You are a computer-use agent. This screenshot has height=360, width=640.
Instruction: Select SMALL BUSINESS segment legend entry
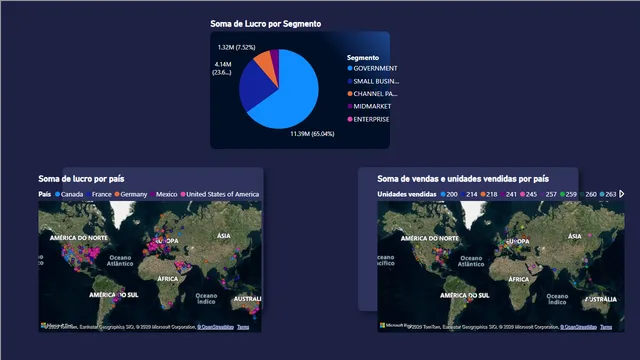[373, 81]
